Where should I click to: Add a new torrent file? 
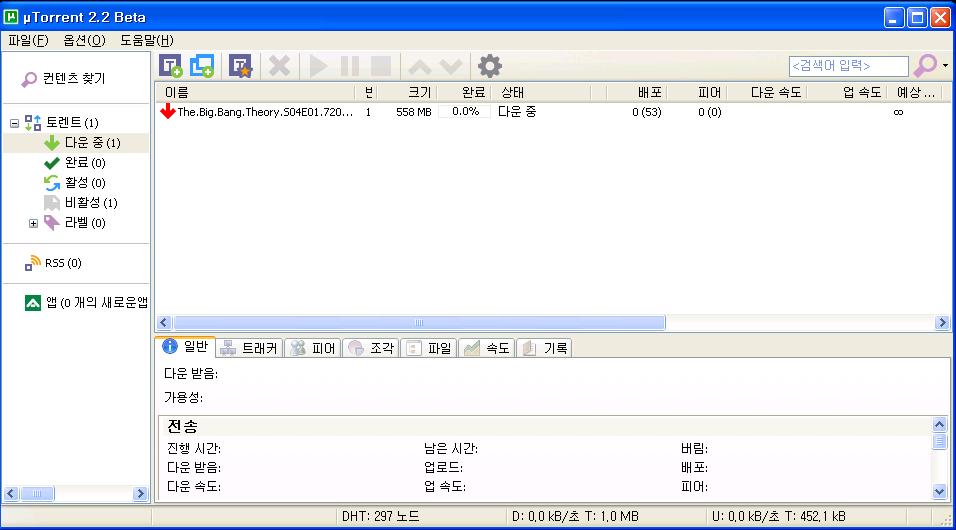[171, 66]
